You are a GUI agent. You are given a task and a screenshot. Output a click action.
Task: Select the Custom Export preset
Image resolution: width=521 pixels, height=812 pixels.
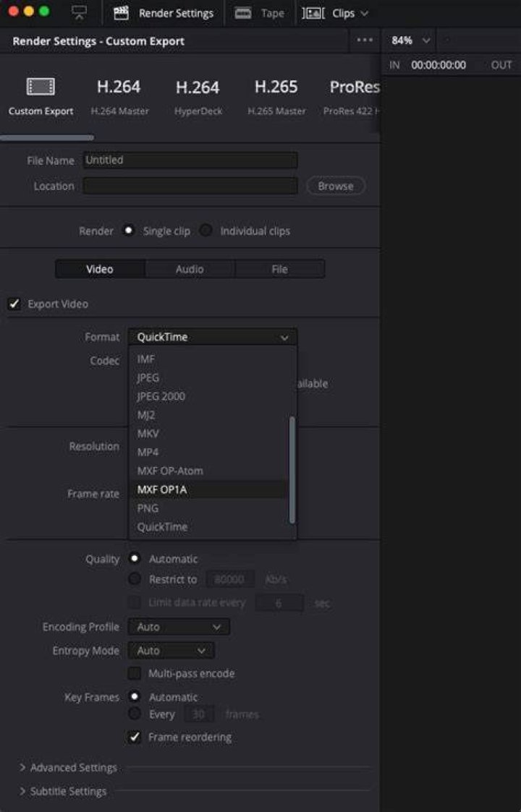coord(41,97)
